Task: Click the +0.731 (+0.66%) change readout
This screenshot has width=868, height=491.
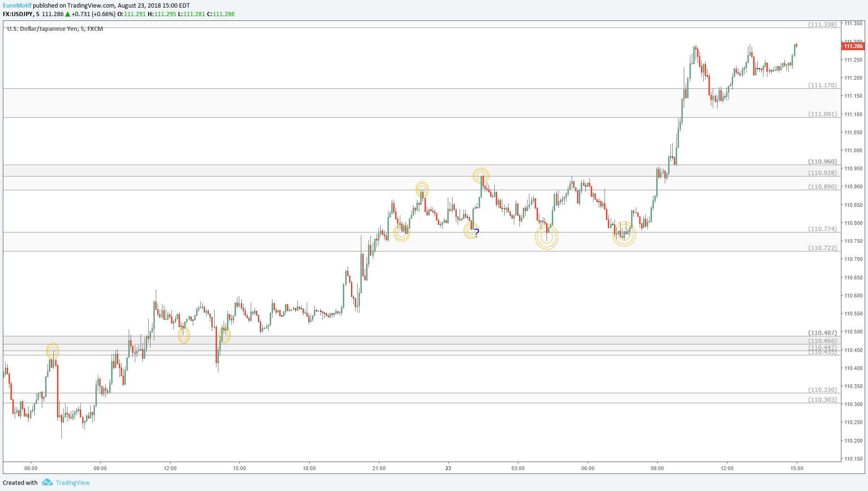Action: [94, 14]
